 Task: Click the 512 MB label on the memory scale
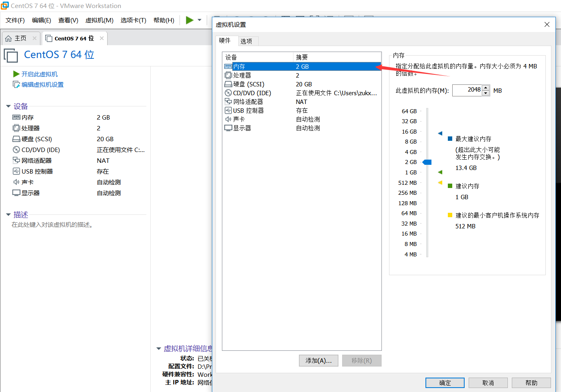coord(407,182)
